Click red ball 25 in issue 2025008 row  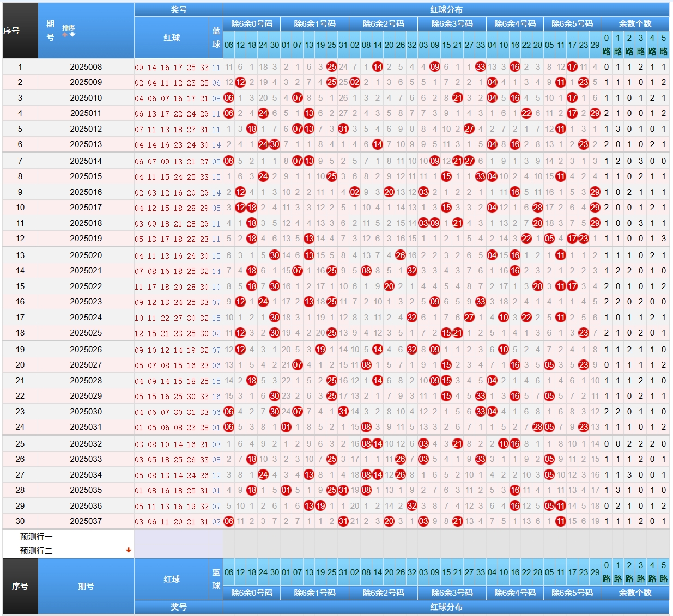331,67
